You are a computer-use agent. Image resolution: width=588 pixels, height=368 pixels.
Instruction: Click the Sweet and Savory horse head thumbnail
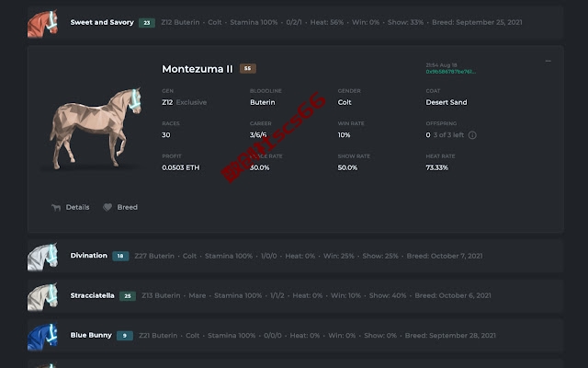pos(43,24)
